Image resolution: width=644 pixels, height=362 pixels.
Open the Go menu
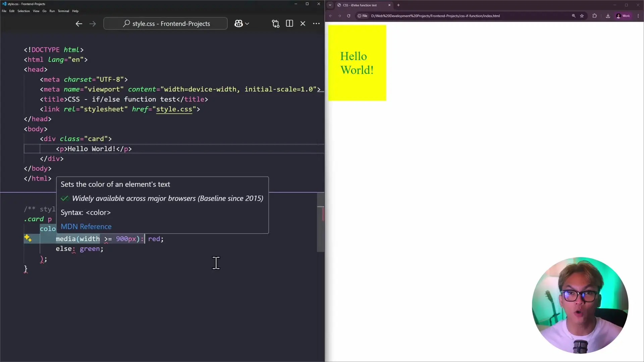pyautogui.click(x=44, y=11)
